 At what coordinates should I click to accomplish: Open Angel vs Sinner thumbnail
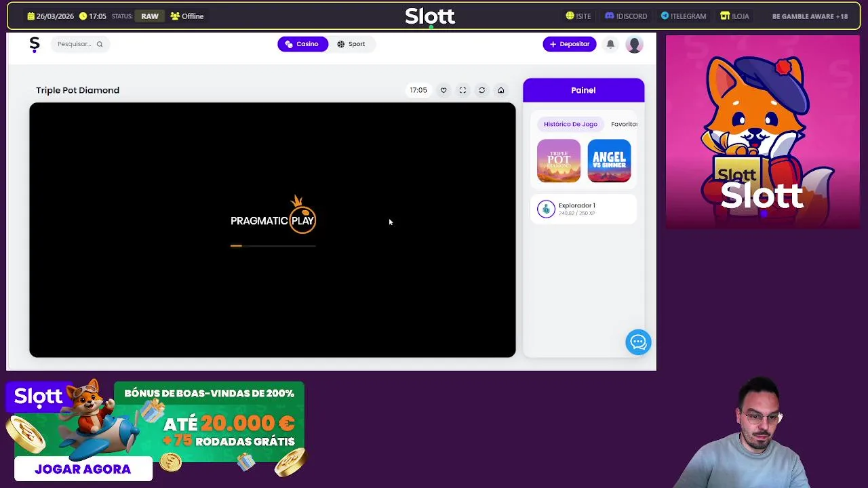609,161
